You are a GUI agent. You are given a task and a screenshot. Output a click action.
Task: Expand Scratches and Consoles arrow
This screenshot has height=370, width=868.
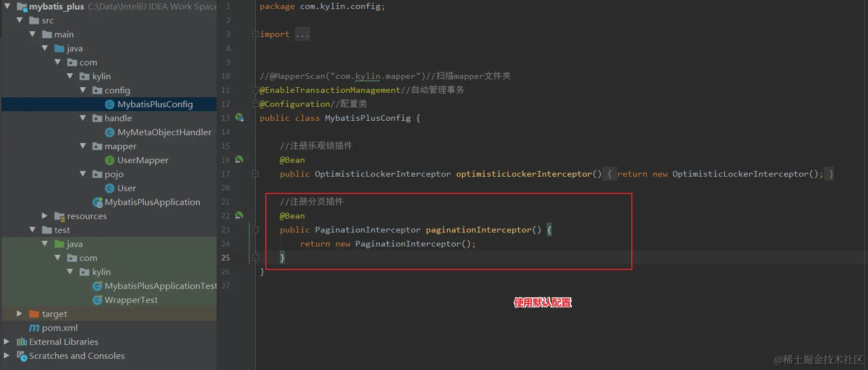7,356
